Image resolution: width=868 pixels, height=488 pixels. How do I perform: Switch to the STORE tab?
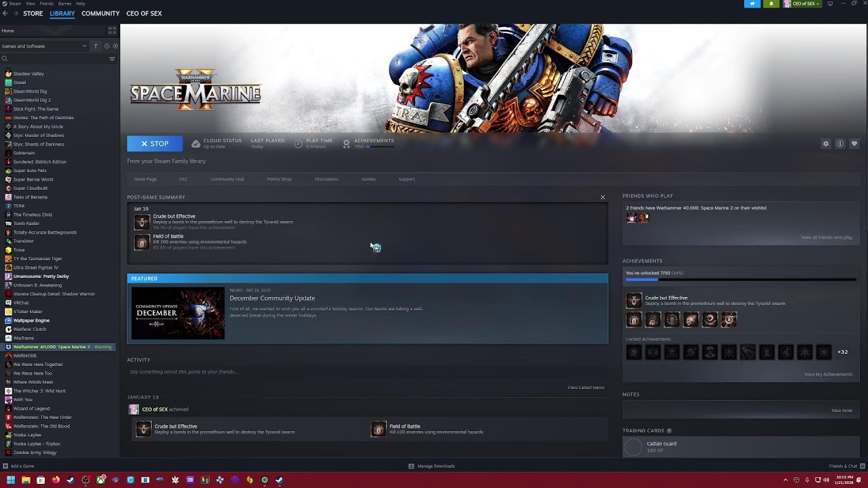[x=33, y=14]
